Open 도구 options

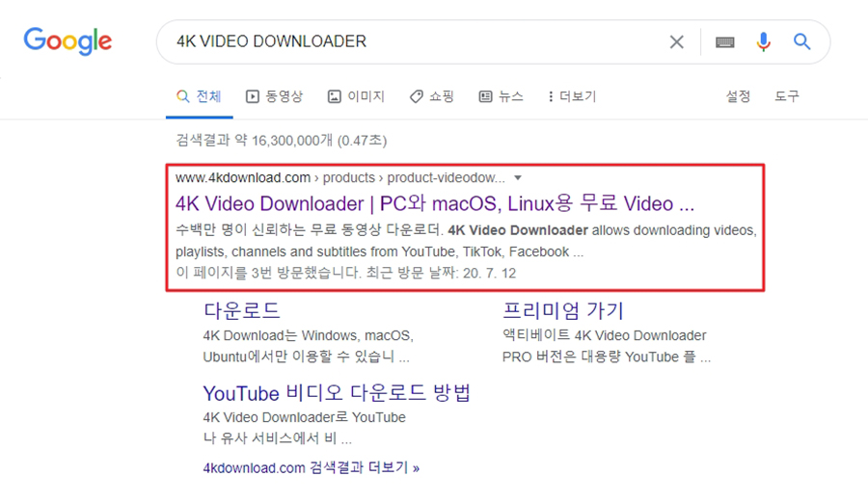[787, 96]
